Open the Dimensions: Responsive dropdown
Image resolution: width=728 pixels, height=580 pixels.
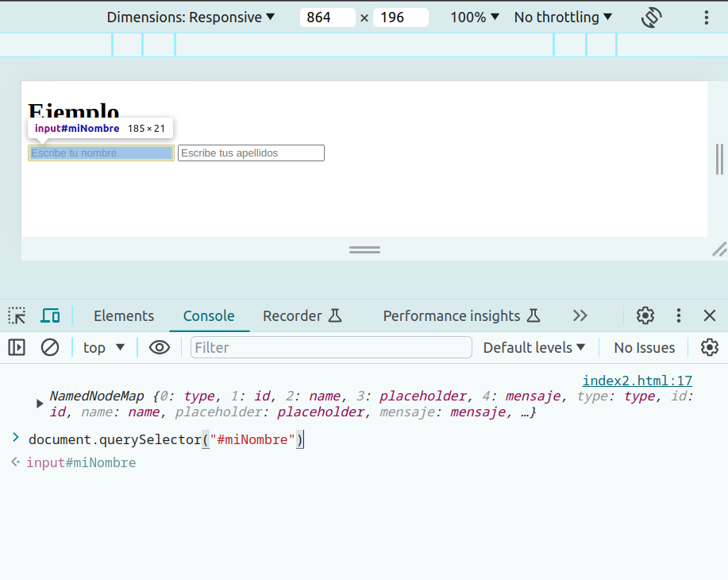[191, 17]
